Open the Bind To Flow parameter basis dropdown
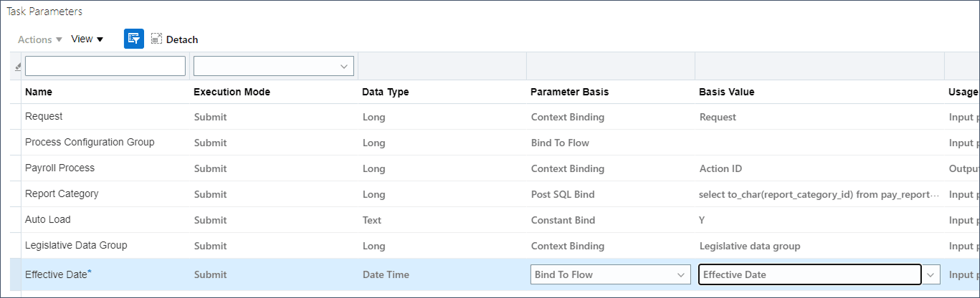Viewport: 980px width, 298px height. pyautogui.click(x=680, y=274)
